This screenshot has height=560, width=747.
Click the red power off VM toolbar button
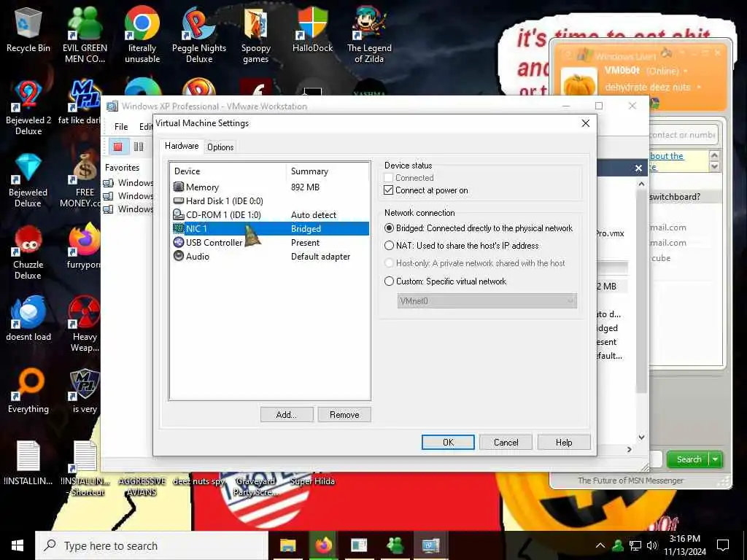coord(117,146)
